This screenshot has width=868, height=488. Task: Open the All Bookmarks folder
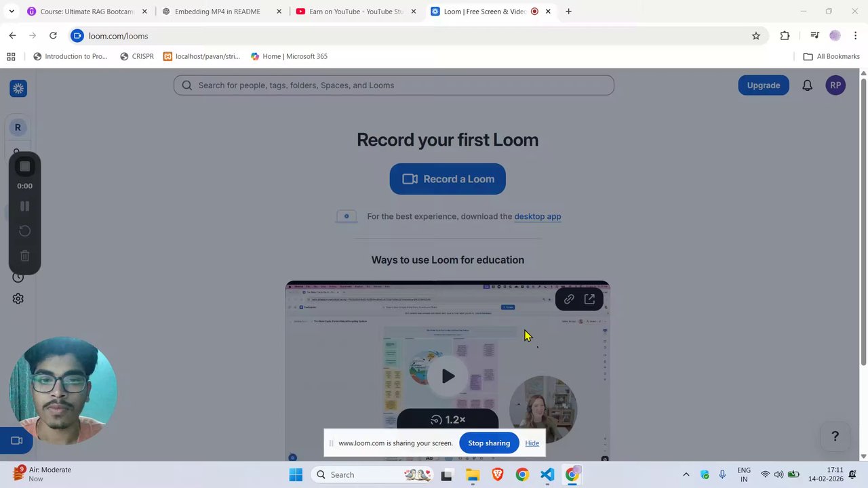click(831, 57)
